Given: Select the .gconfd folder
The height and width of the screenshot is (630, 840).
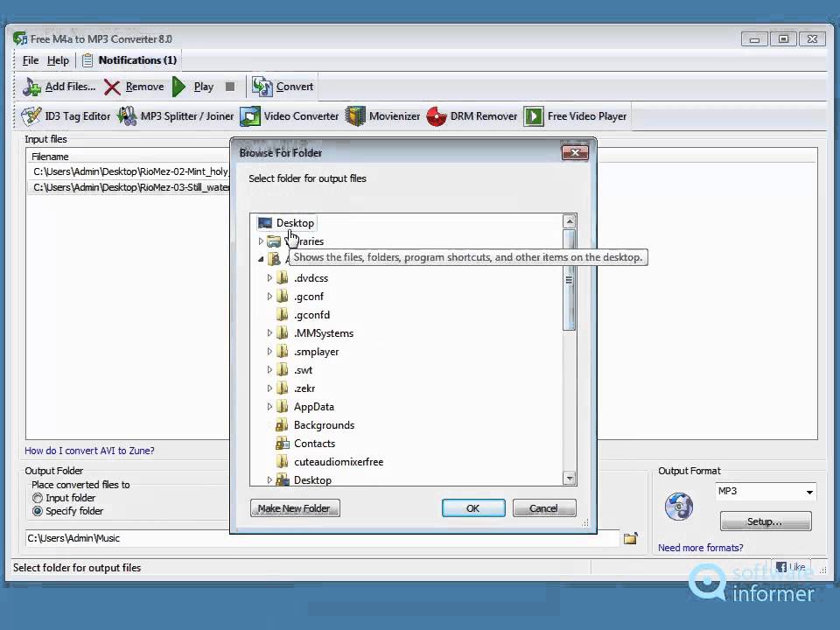Looking at the screenshot, I should pos(303,315).
